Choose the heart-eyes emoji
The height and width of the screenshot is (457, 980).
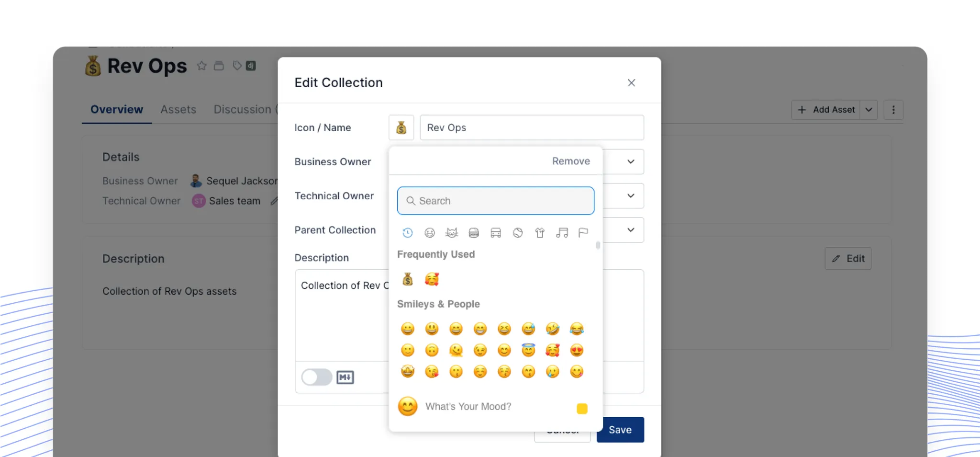(x=577, y=351)
